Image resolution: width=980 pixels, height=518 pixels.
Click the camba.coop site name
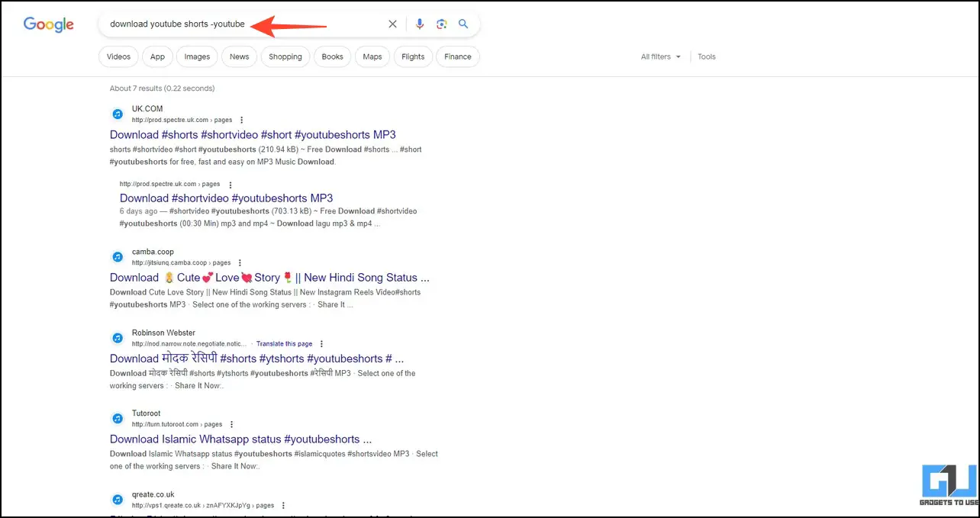pyautogui.click(x=153, y=253)
